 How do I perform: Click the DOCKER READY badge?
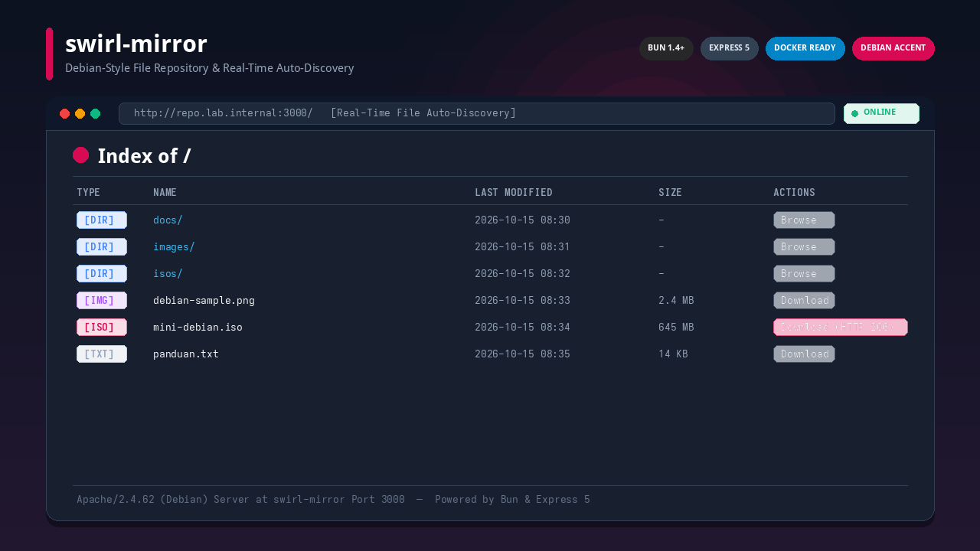pyautogui.click(x=805, y=48)
